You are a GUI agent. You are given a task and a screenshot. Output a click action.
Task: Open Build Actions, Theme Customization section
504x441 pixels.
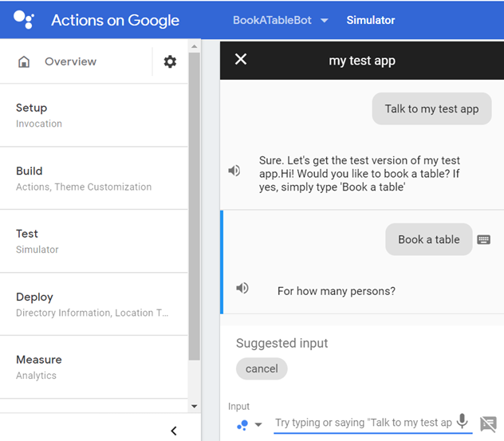[x=94, y=178]
